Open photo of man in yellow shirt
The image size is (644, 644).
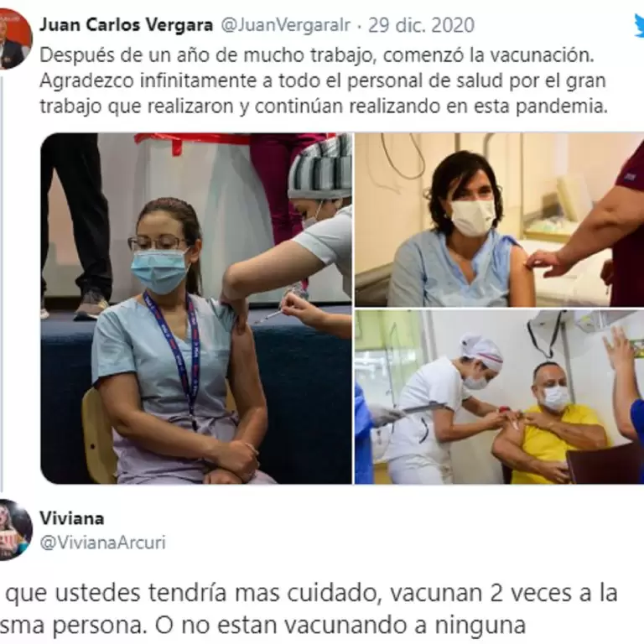500,397
